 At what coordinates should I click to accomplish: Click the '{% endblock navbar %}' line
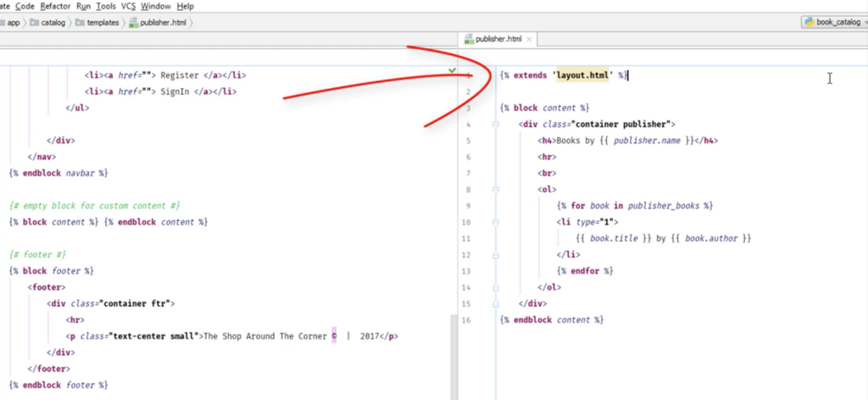click(58, 173)
